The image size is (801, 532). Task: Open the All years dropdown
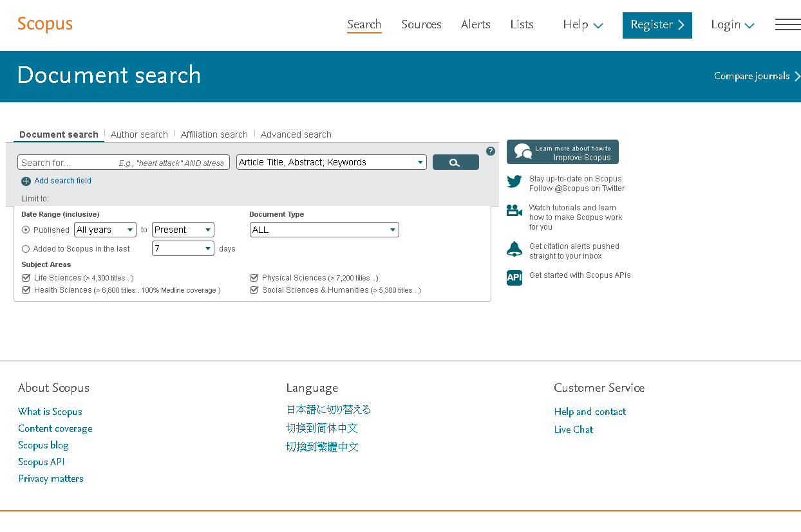[x=105, y=230]
